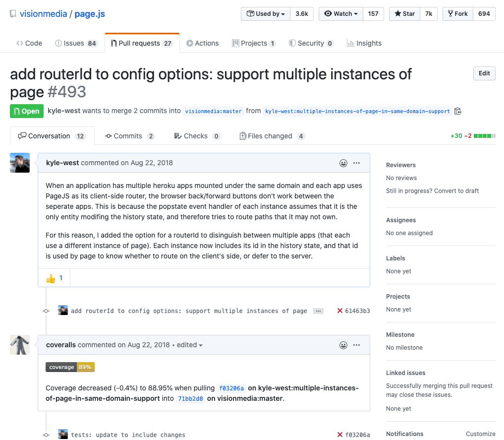Click Convert to draft link
The height and width of the screenshot is (440, 504).
point(456,190)
